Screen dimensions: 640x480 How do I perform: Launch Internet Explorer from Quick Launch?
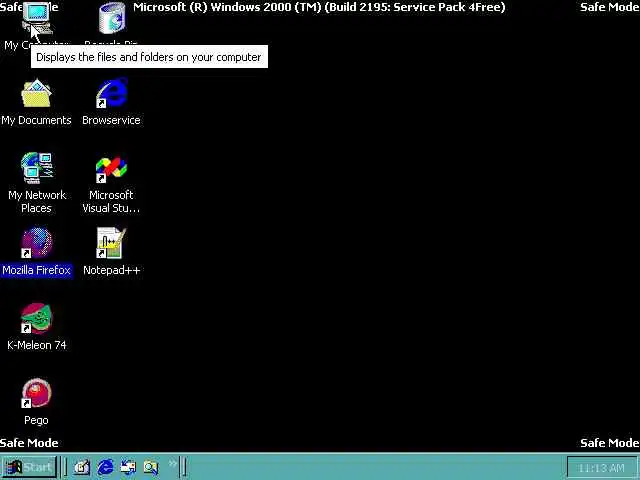click(x=105, y=467)
